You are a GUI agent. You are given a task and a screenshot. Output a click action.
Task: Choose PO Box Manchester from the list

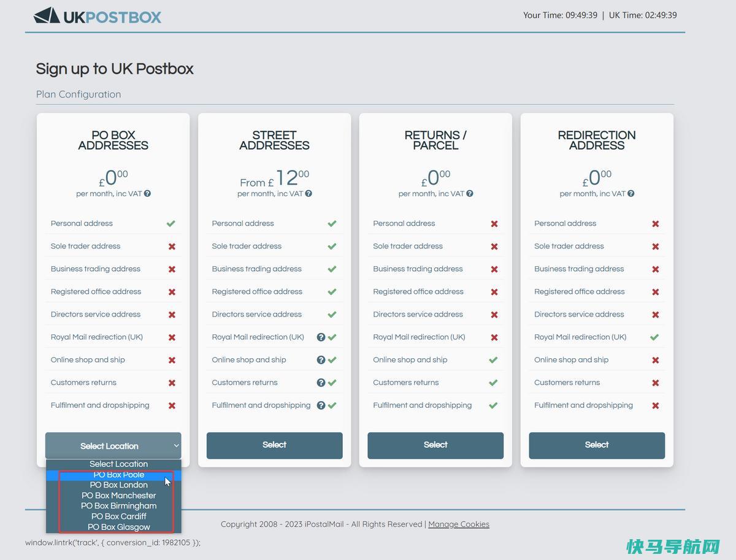(113, 496)
